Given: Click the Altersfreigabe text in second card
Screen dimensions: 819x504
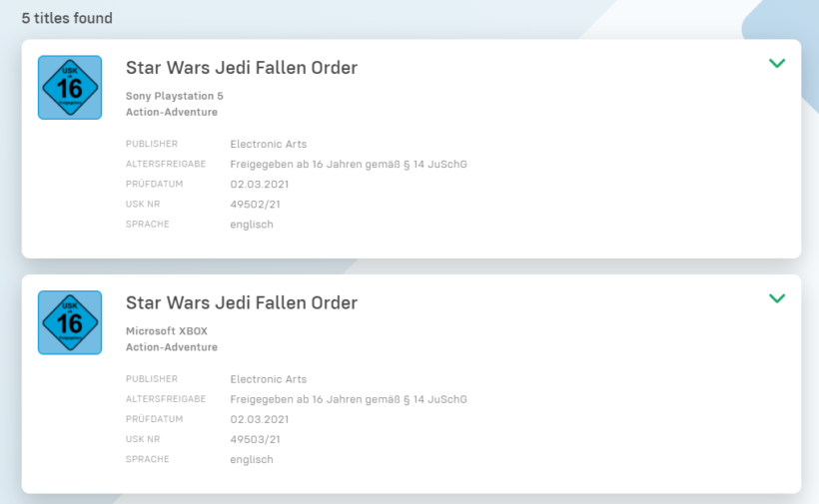Looking at the screenshot, I should [348, 399].
